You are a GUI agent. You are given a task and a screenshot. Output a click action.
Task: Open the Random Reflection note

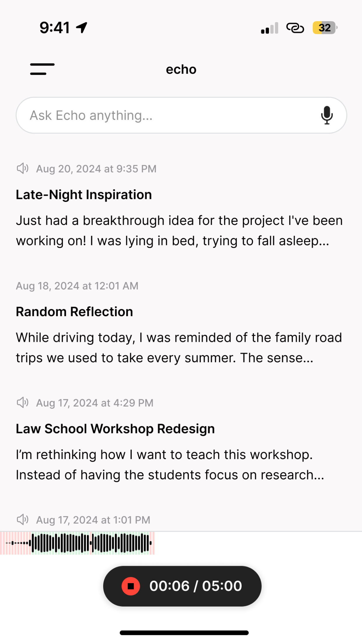74,311
